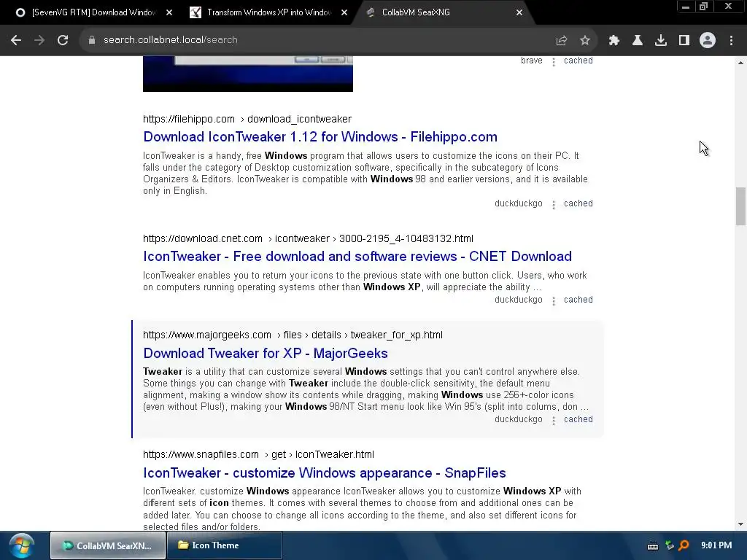Bookmark this page with the star
This screenshot has height=560, width=747.
pyautogui.click(x=585, y=40)
